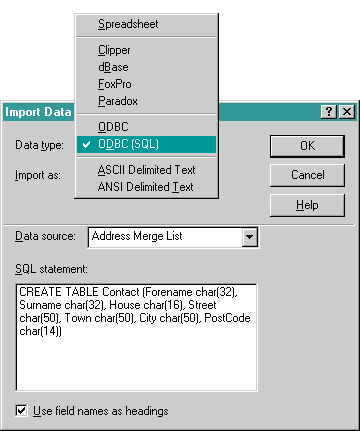Screen dimensions: 360x431
Task: Choose Spreadsheet from the data type menu
Action: pyautogui.click(x=146, y=24)
